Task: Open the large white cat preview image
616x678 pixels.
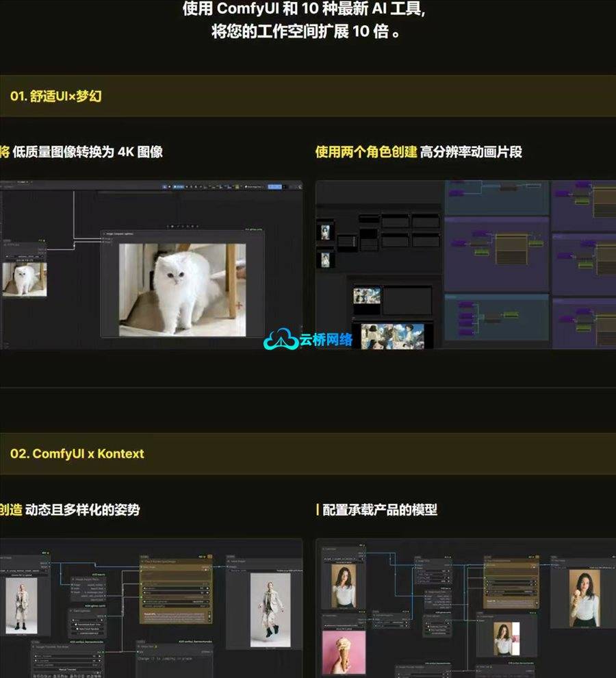Action: (182, 290)
